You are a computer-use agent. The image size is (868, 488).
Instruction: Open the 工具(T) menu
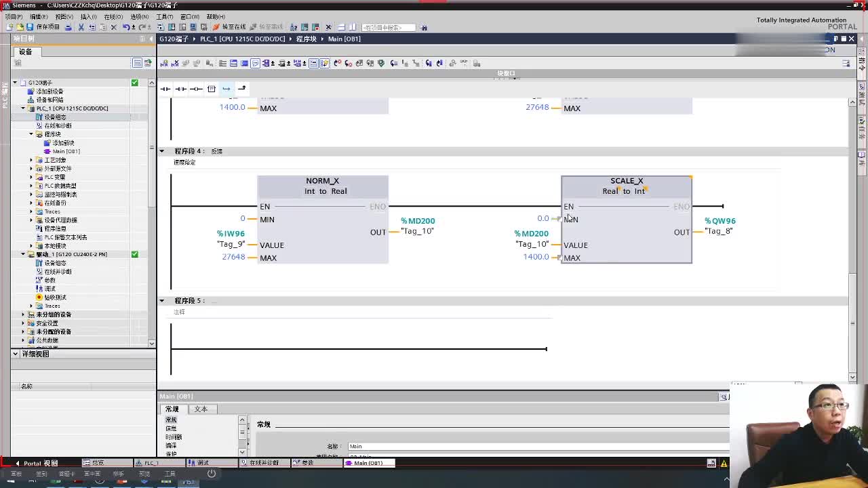tap(164, 16)
